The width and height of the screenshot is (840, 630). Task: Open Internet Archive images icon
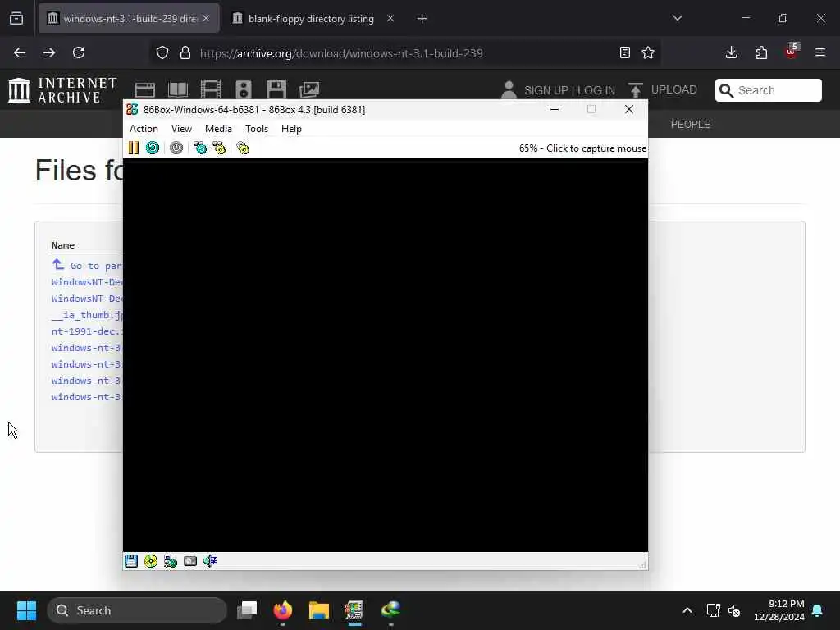pos(309,90)
